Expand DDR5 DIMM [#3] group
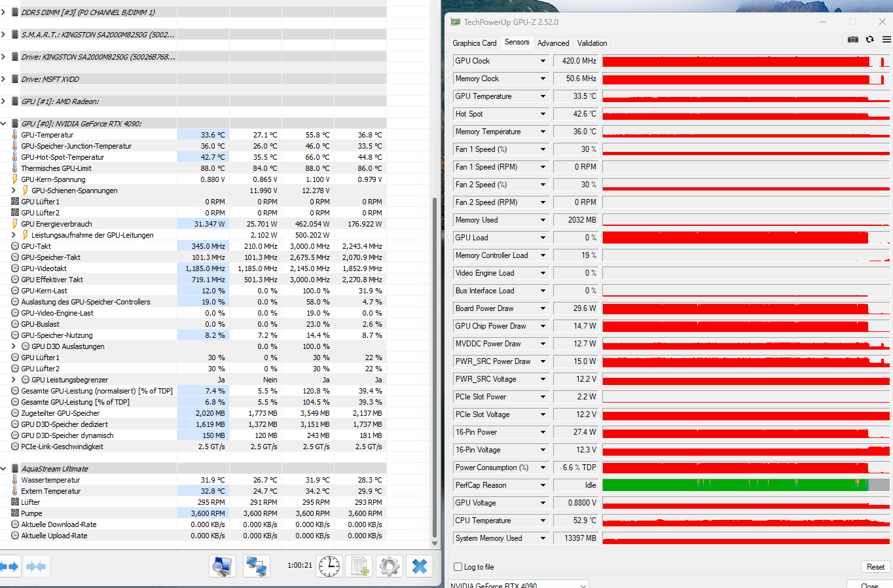The image size is (893, 588). click(3, 12)
